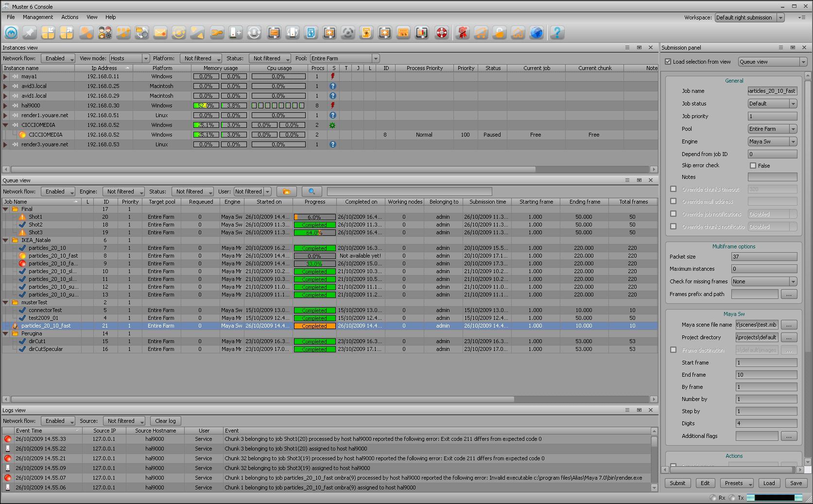Open help via question mark toolbar icon
The height and width of the screenshot is (504, 813).
(557, 33)
